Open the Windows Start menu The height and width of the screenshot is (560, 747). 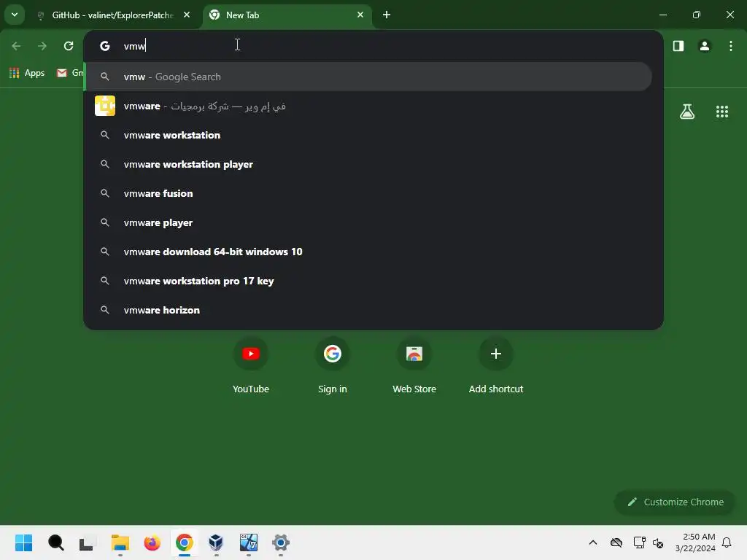pos(23,542)
